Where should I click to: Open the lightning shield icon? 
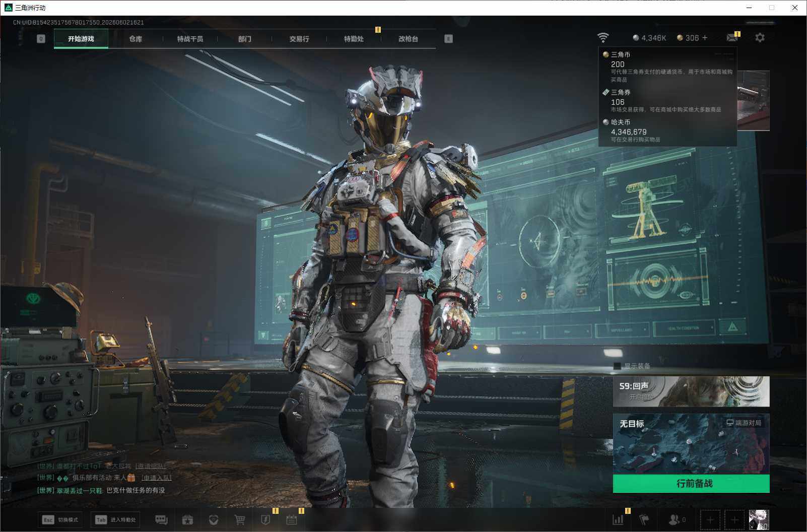click(x=265, y=520)
